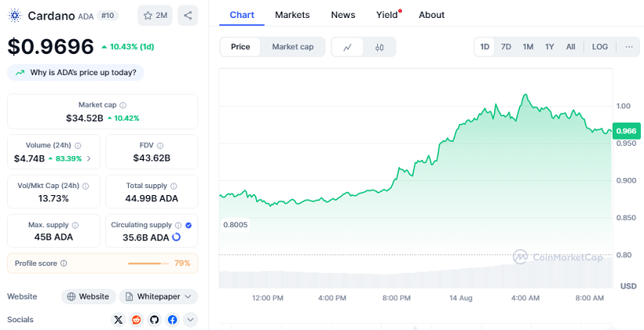Image resolution: width=644 pixels, height=330 pixels.
Task: Switch chart to Price view
Action: point(240,47)
